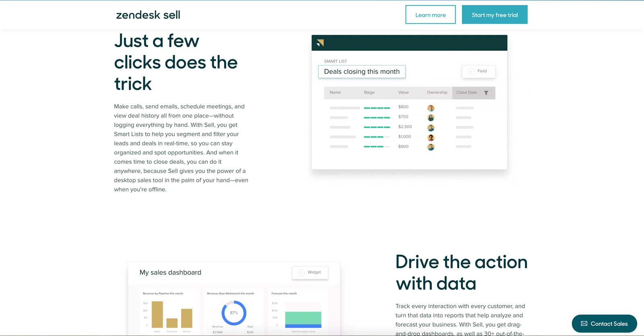The height and width of the screenshot is (336, 644).
Task: Click the stage progress bar in $1,000 row
Action: tap(377, 137)
